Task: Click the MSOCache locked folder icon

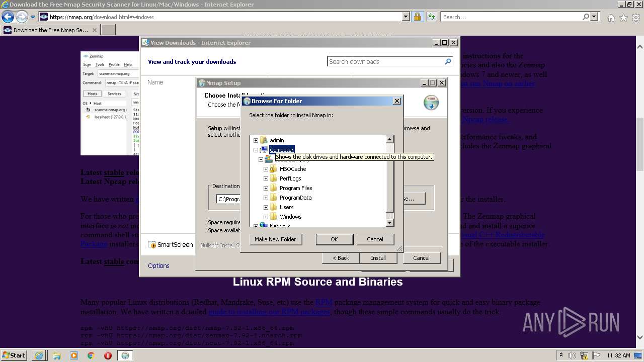Action: 273,169
